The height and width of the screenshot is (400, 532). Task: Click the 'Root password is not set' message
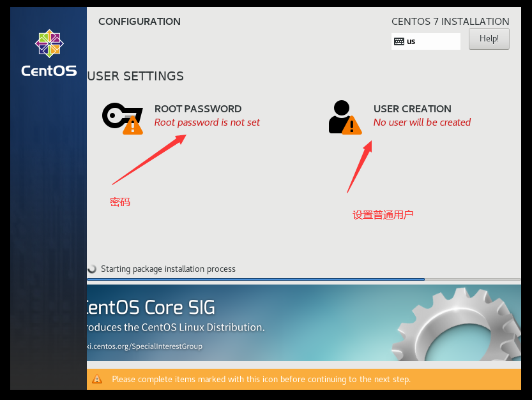click(207, 122)
